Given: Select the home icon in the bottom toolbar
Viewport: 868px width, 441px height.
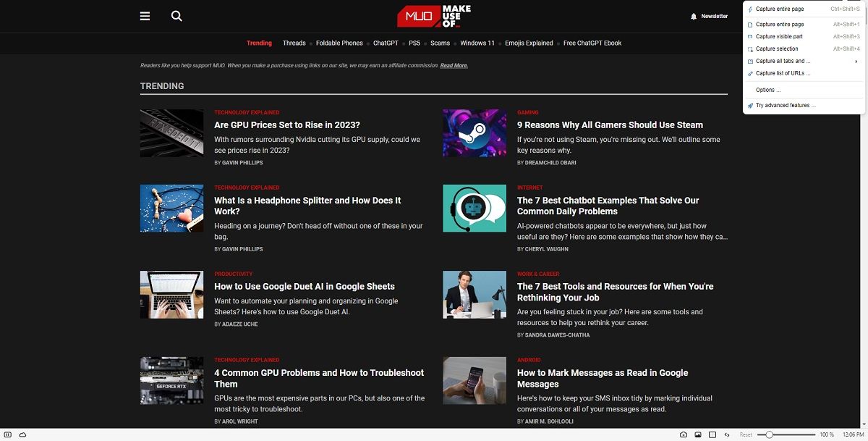Looking at the screenshot, I should point(683,434).
